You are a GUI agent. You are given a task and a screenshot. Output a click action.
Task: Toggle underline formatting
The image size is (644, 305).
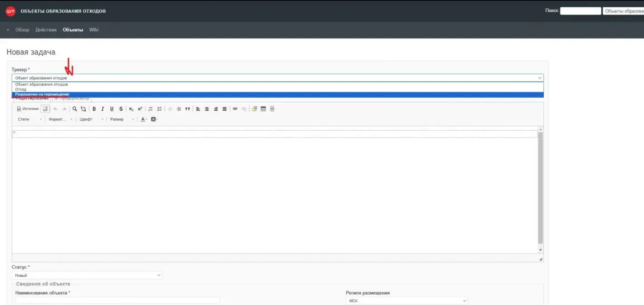(x=112, y=109)
